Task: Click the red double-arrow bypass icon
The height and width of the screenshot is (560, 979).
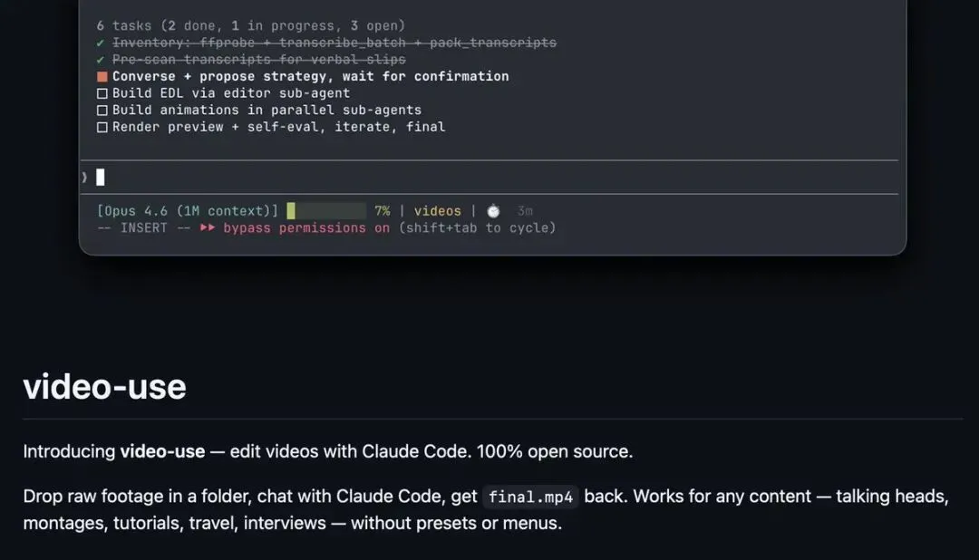Action: (208, 228)
